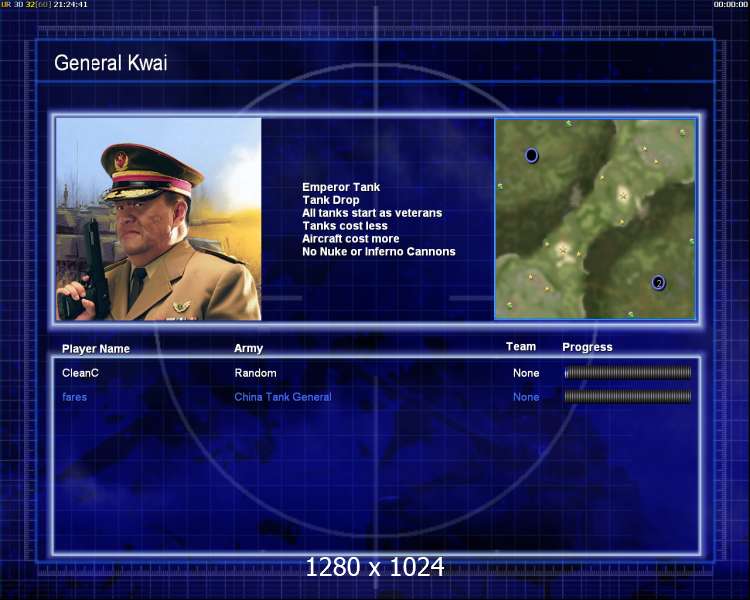The width and height of the screenshot is (750, 600).
Task: Select player name 'fares'
Action: tap(75, 397)
